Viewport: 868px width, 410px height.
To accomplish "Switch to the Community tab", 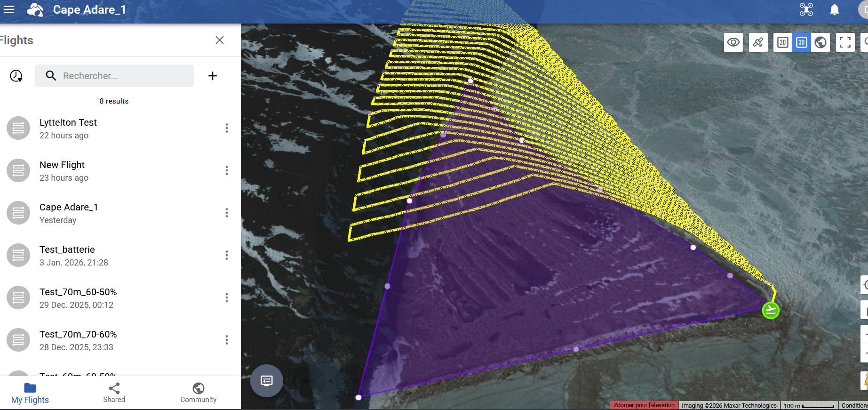I will click(x=198, y=393).
